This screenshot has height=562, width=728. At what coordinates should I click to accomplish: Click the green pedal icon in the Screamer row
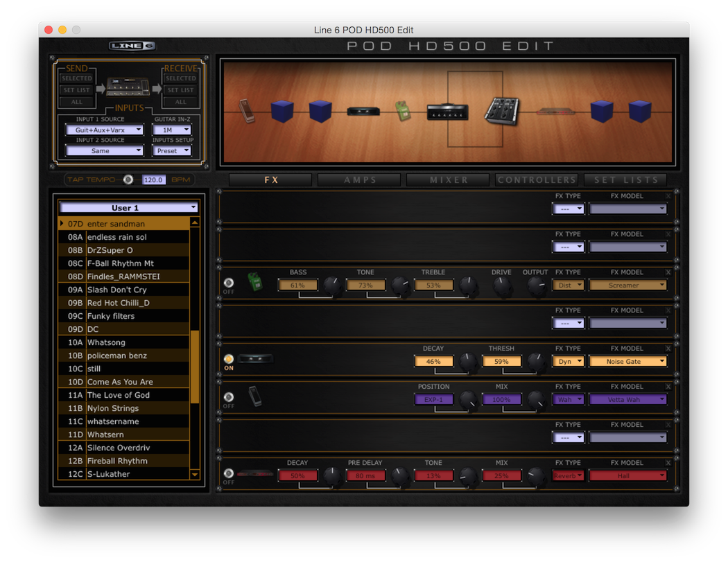click(255, 282)
